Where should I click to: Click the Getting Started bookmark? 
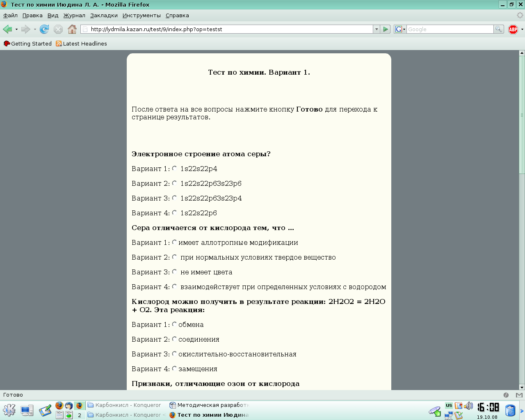pos(28,43)
